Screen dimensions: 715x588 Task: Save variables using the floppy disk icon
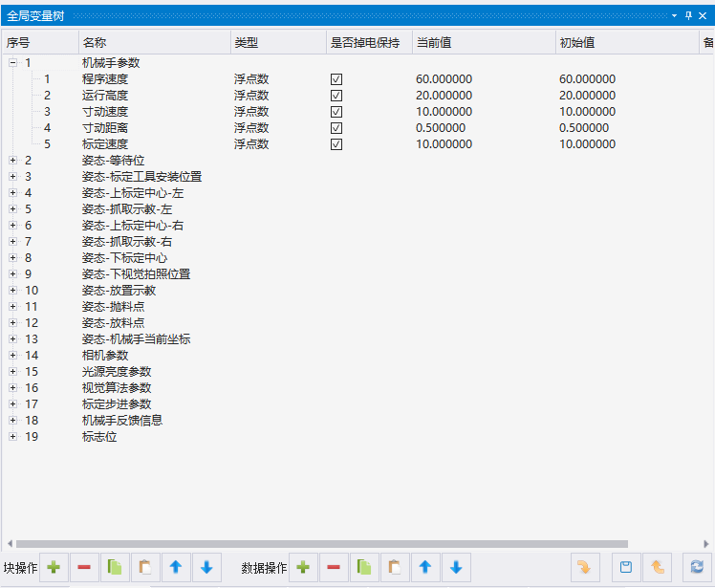(626, 568)
